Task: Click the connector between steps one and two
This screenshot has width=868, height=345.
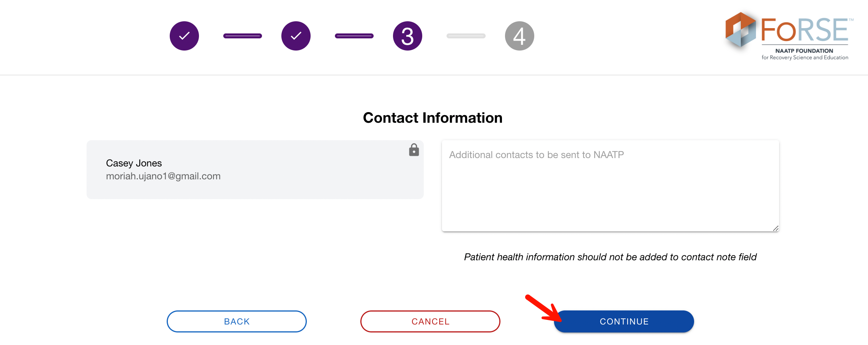Action: pos(242,36)
